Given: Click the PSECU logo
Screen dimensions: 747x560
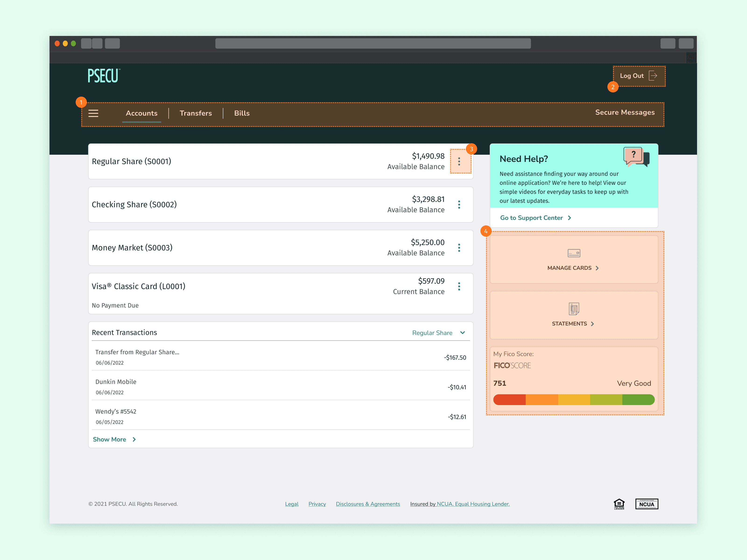Looking at the screenshot, I should [x=104, y=76].
